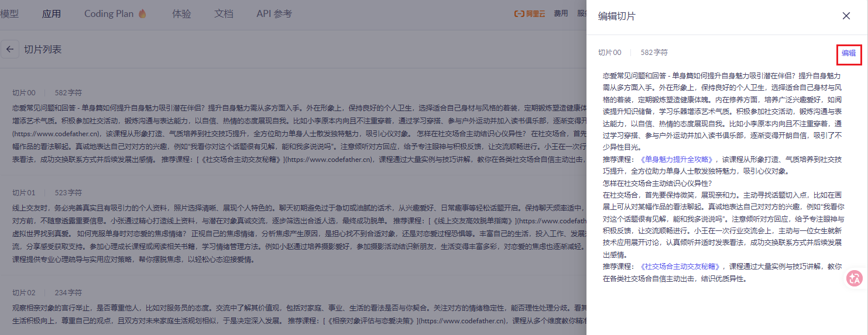Open the 文档 navigation item

224,13
